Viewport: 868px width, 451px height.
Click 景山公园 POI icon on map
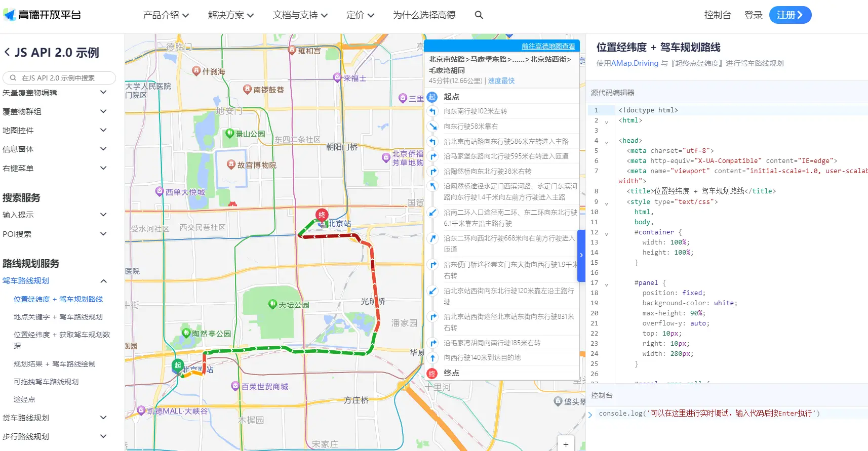click(x=230, y=133)
